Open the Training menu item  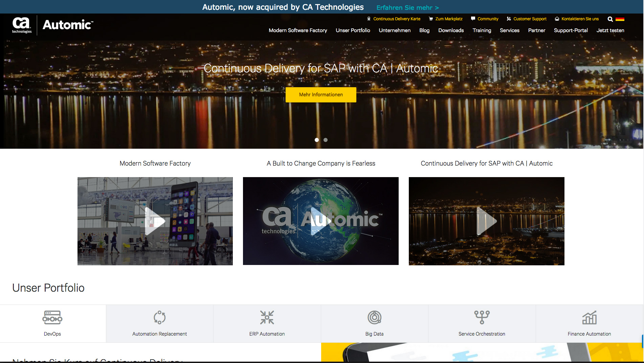coord(482,30)
